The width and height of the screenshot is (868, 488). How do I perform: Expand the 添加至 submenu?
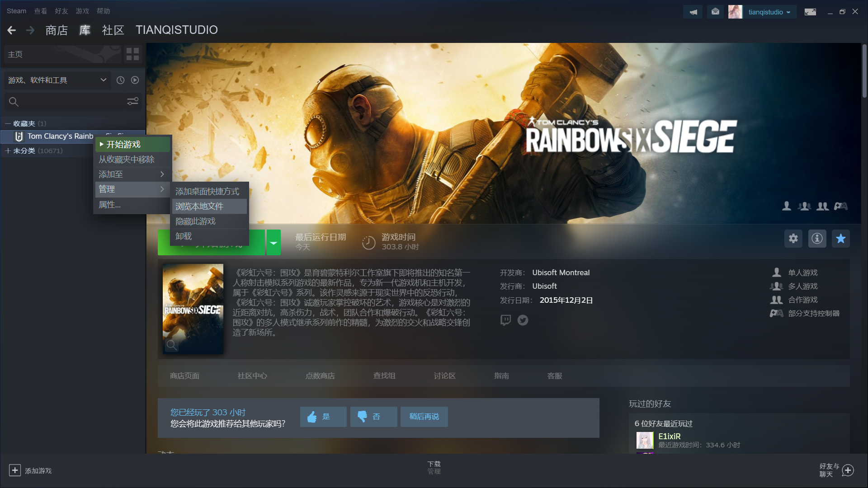click(132, 174)
